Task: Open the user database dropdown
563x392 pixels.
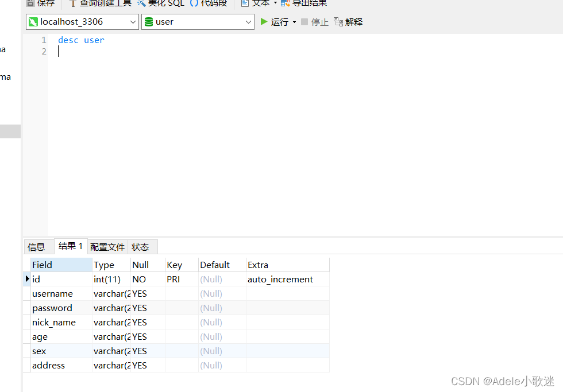Action: 249,22
